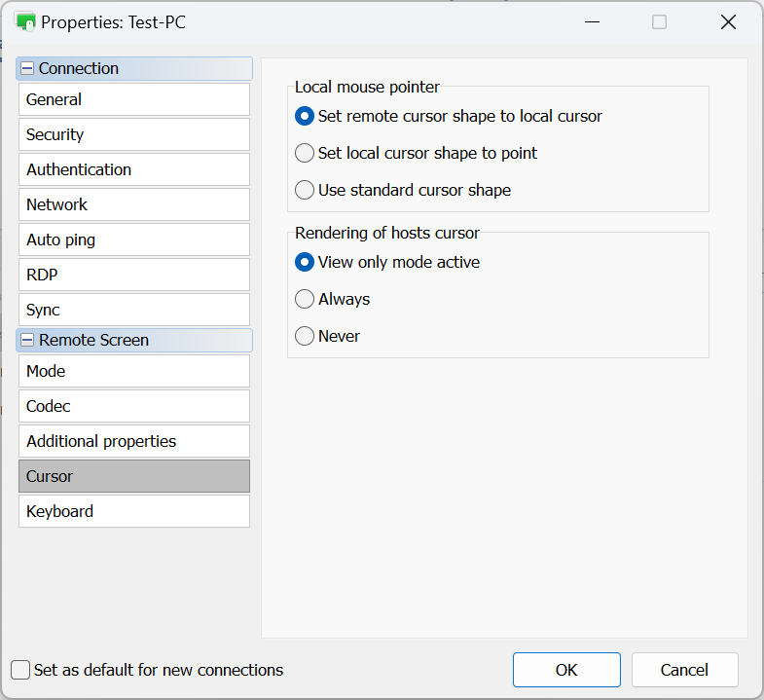Open Additional properties page
The image size is (764, 700).
pos(133,441)
